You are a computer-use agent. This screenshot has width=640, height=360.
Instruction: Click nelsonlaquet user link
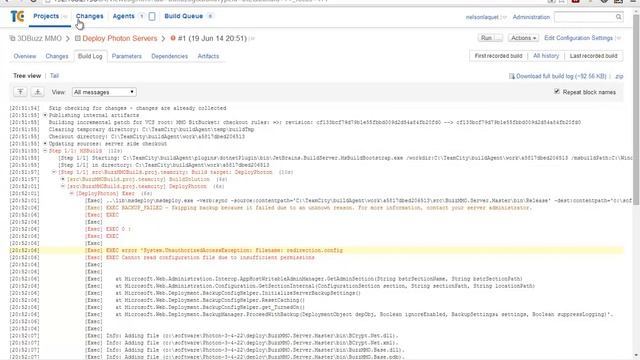click(482, 17)
